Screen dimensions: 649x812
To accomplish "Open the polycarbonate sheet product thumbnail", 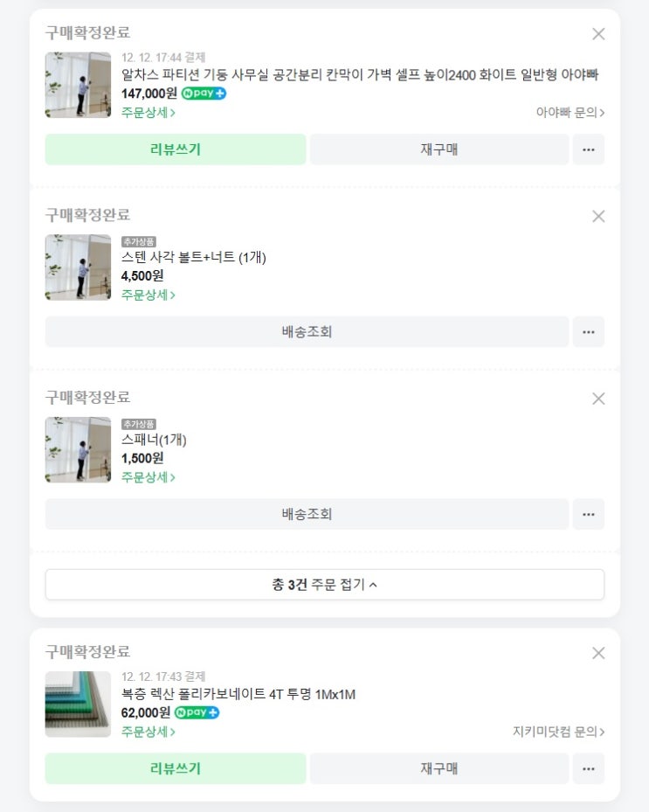I will click(x=78, y=704).
